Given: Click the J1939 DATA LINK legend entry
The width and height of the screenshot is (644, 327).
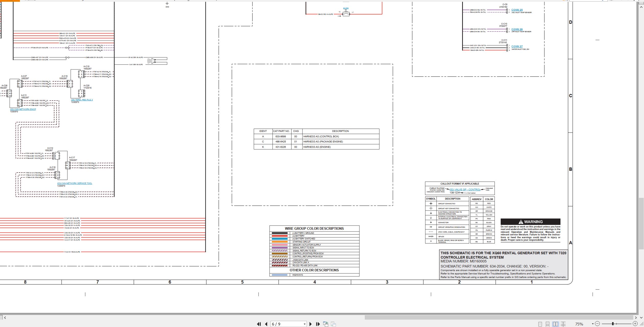Looking at the screenshot, I should click(314, 260).
